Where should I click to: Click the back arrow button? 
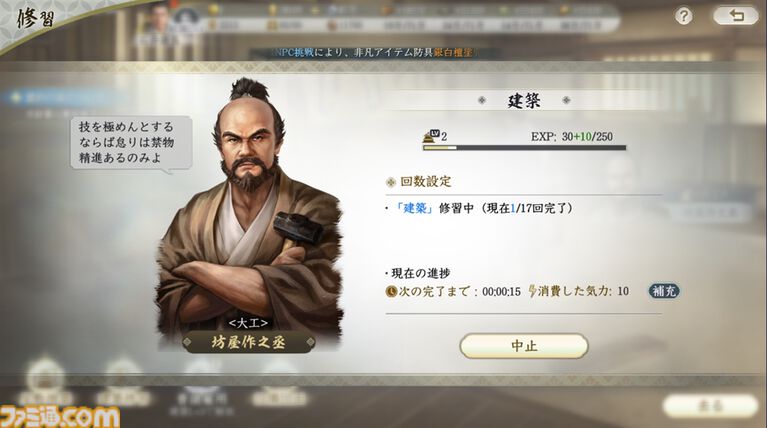[x=735, y=16]
